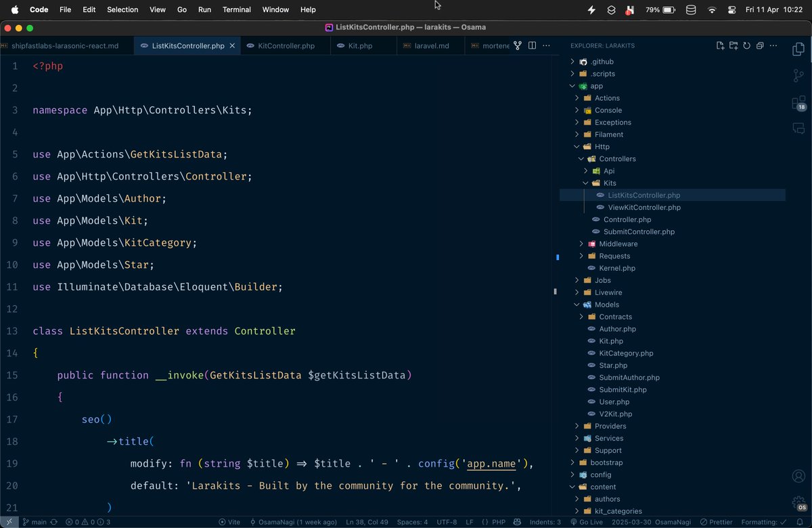Click the source control compare icon above editor

[518, 46]
